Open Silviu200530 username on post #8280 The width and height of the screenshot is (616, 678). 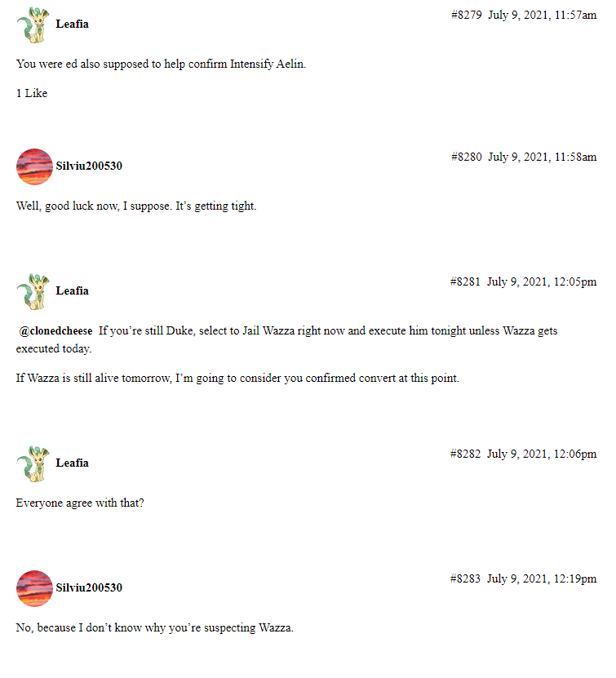point(89,166)
